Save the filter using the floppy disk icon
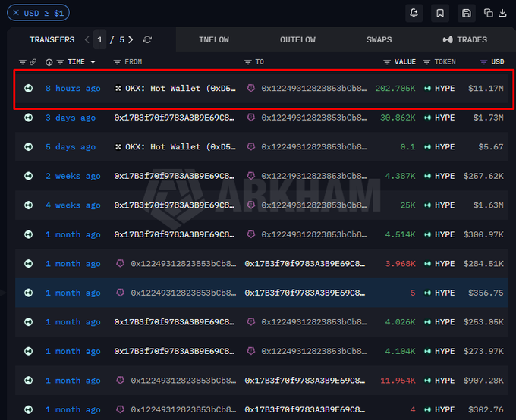This screenshot has width=516, height=420. pyautogui.click(x=467, y=13)
